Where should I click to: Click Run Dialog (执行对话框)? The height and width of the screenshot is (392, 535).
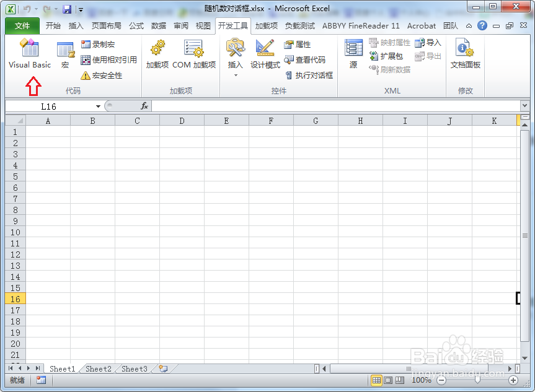(x=309, y=76)
